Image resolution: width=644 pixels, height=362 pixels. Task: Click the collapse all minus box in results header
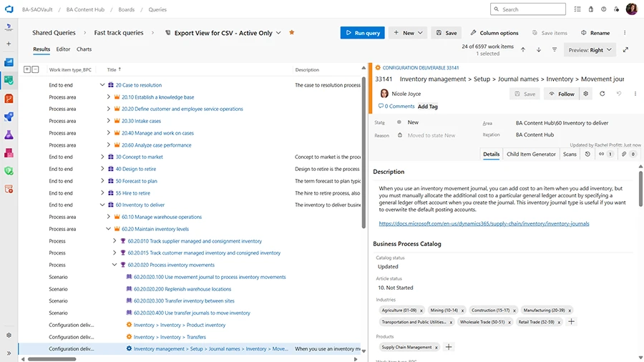click(x=36, y=69)
